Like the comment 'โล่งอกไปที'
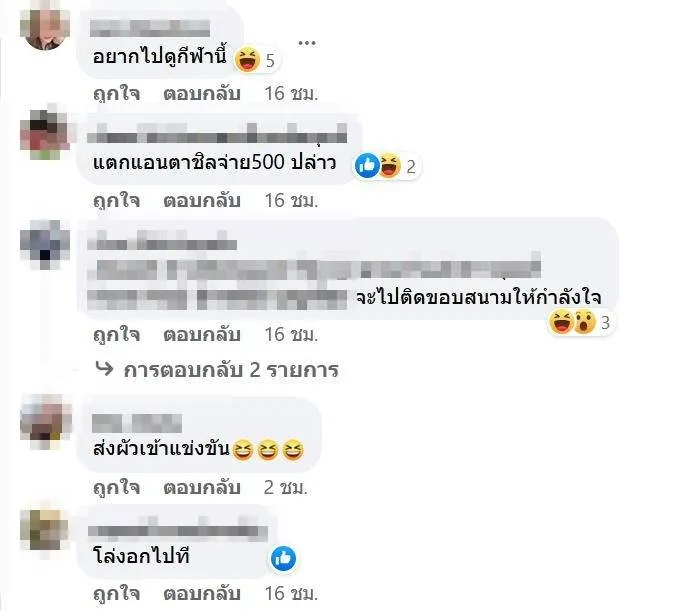The width and height of the screenshot is (680, 611). [x=116, y=593]
